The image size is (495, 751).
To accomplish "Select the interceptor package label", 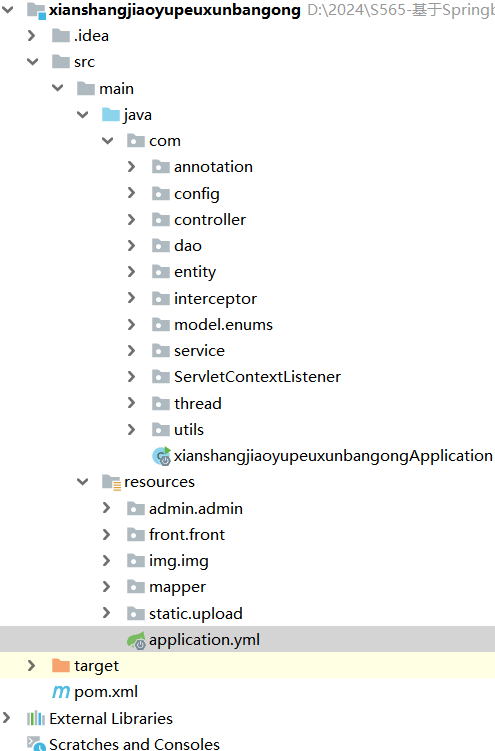I will pos(215,299).
